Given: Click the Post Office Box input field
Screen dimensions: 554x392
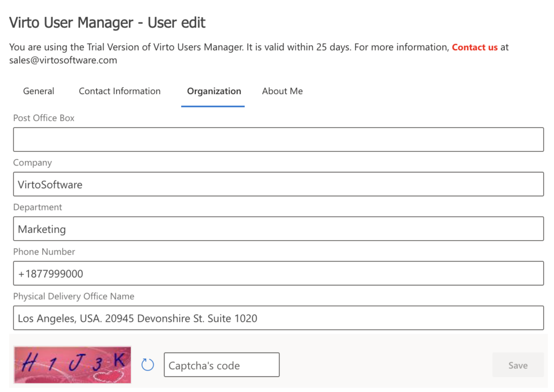Looking at the screenshot, I should coord(277,139).
